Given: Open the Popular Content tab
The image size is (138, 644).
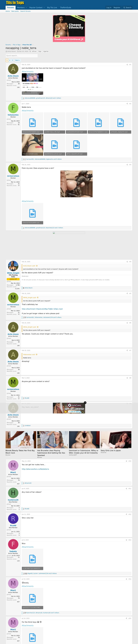Looking at the screenshot, I should coord(36,8).
